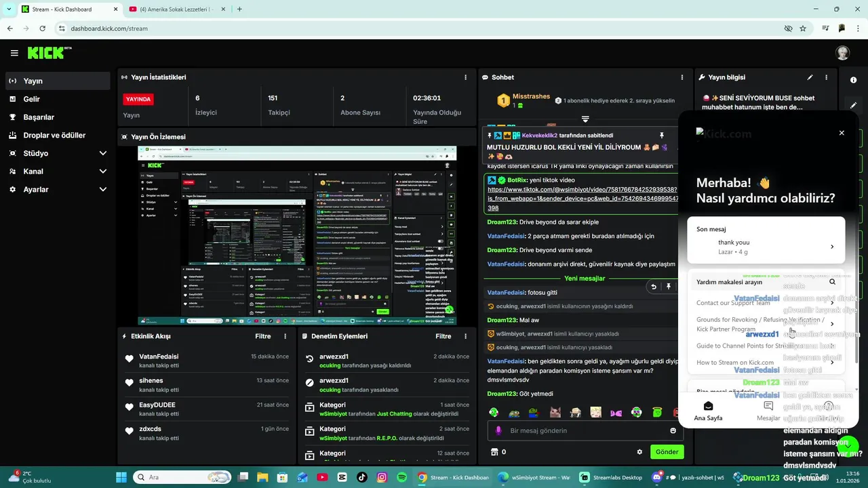Pin the hovered chat message

pyautogui.click(x=668, y=287)
